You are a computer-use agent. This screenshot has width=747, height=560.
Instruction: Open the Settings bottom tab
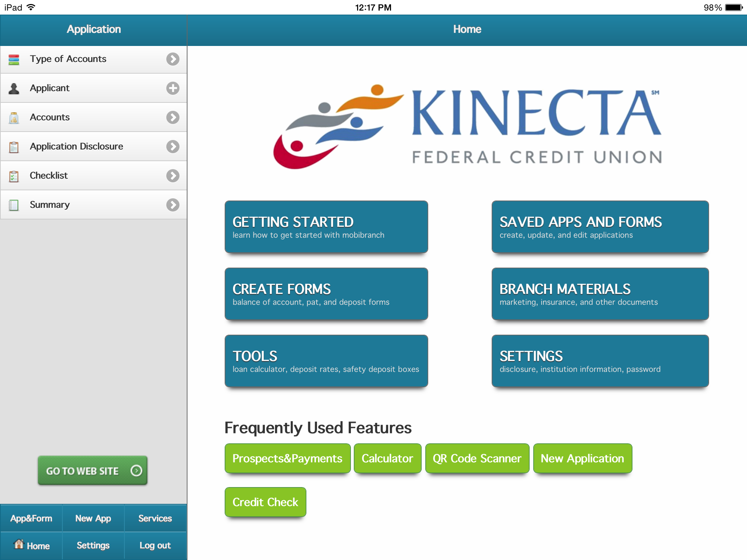coord(93,546)
